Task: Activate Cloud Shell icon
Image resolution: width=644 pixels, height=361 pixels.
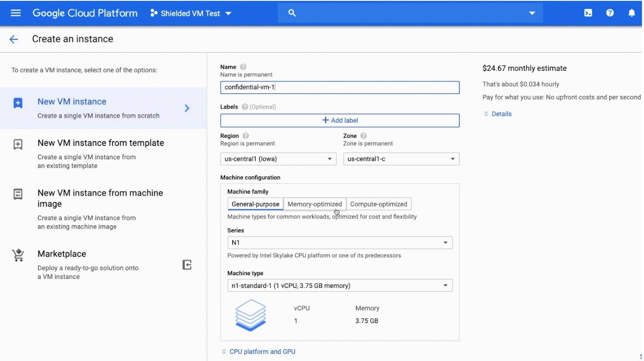Action: (588, 13)
